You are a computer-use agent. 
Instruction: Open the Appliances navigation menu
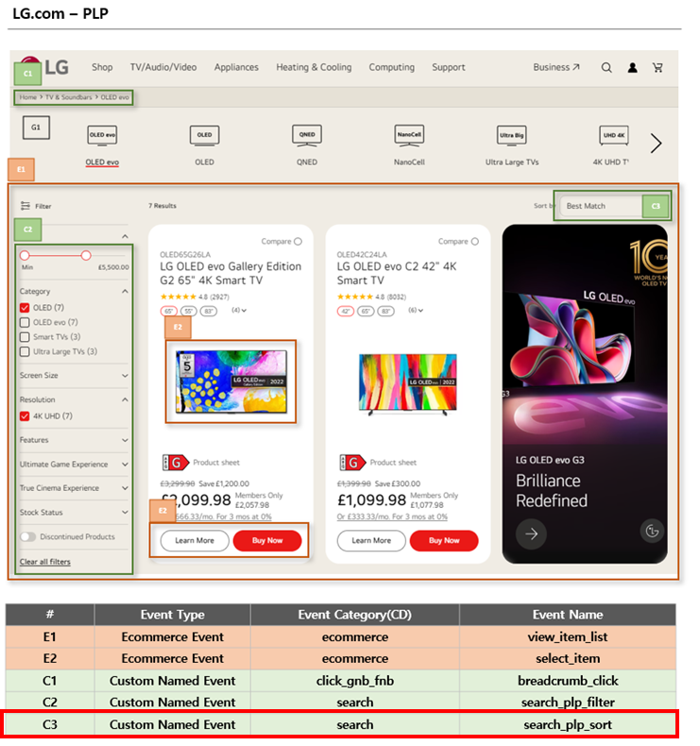[x=236, y=68]
